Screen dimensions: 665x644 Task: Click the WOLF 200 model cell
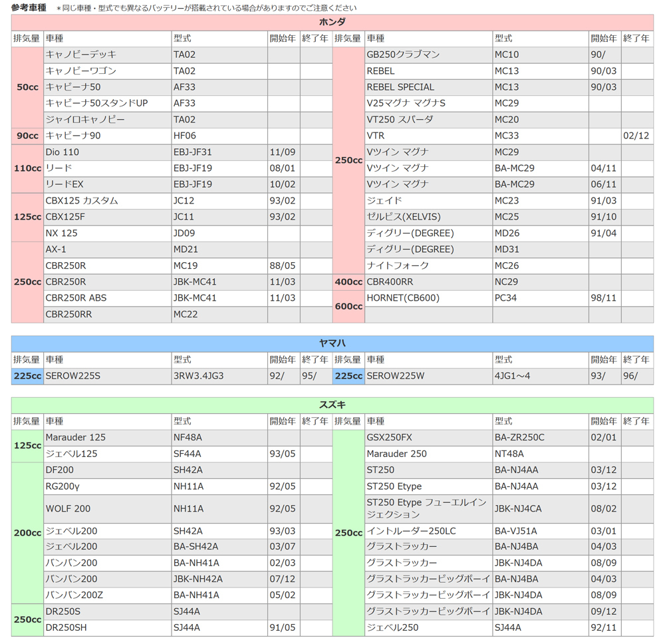108,508
